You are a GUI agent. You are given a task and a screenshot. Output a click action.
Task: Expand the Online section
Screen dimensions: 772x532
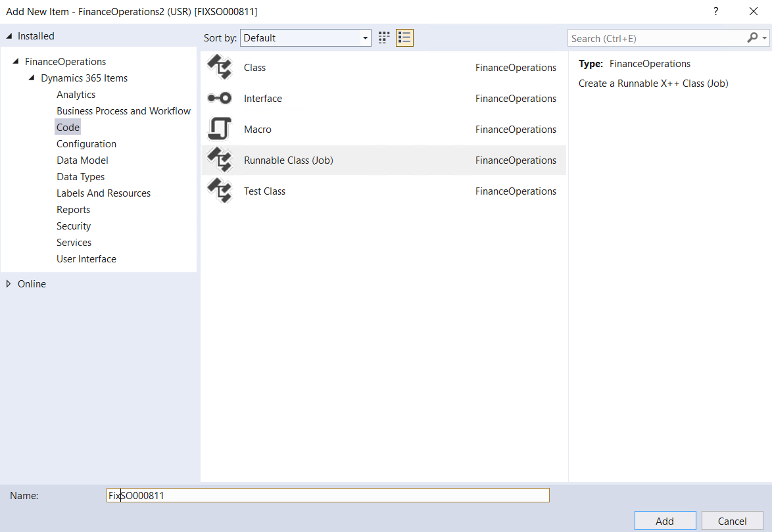(x=9, y=284)
